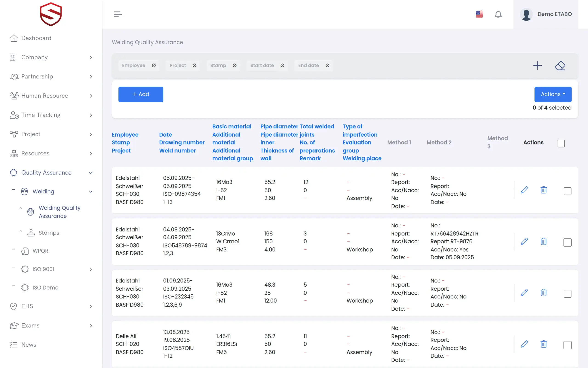Edit the ISO-232345 row
This screenshot has width=588, height=368.
point(524,293)
